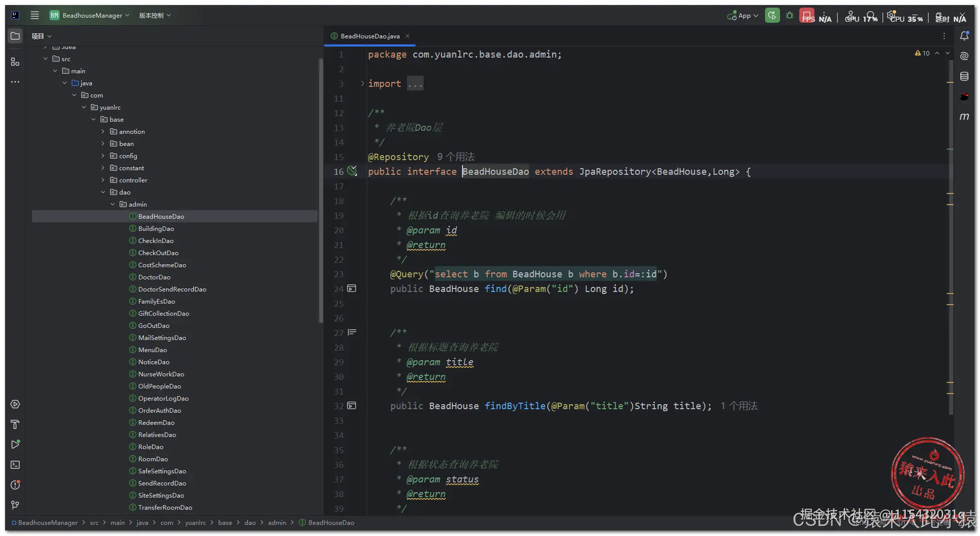Open the 项目 view selector dropdown

41,36
